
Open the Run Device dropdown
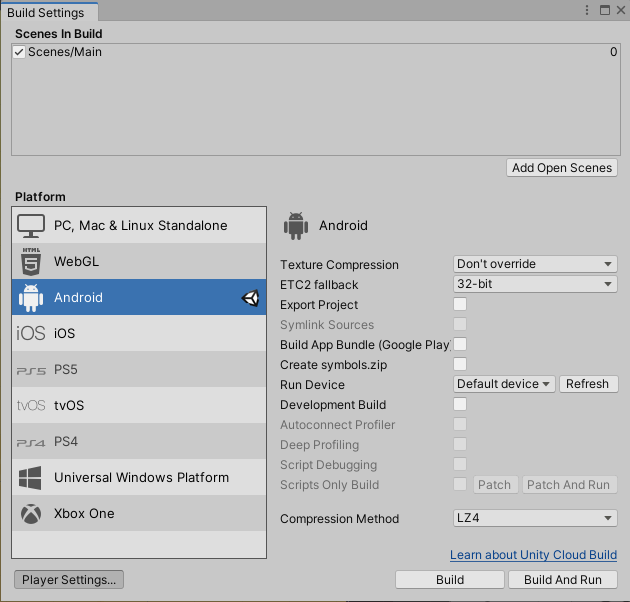pos(504,384)
